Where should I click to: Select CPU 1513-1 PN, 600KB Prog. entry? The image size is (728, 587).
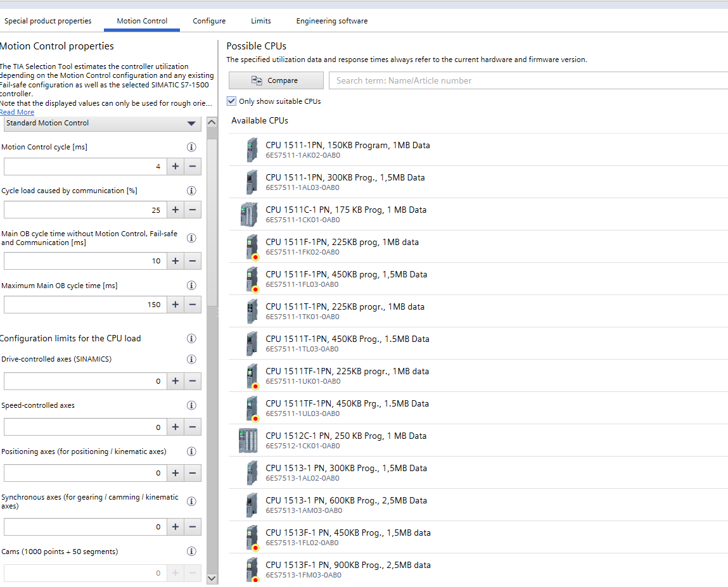[478, 505]
